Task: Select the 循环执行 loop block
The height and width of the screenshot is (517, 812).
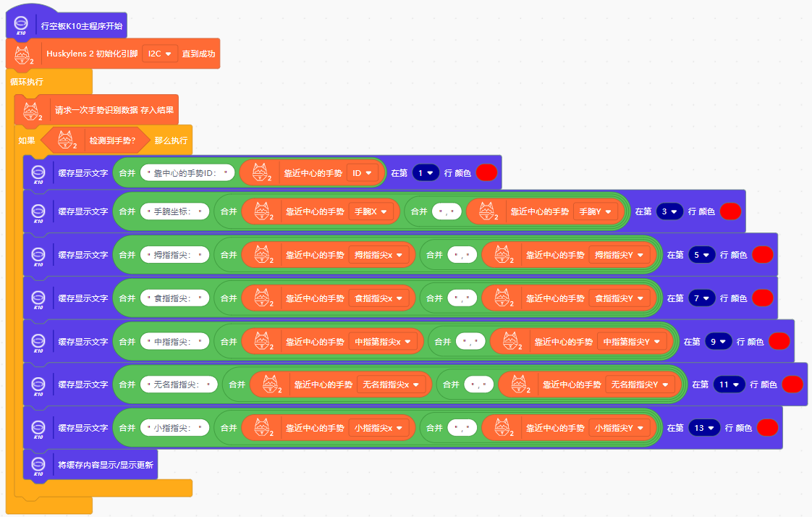Action: point(27,82)
